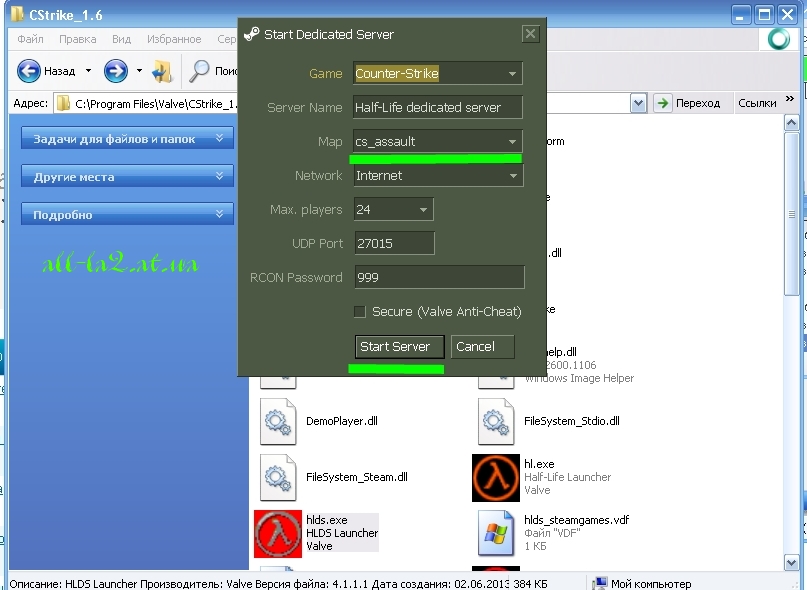Select the FileSystem_Steam.dll file icon
The height and width of the screenshot is (590, 807).
pyautogui.click(x=278, y=478)
